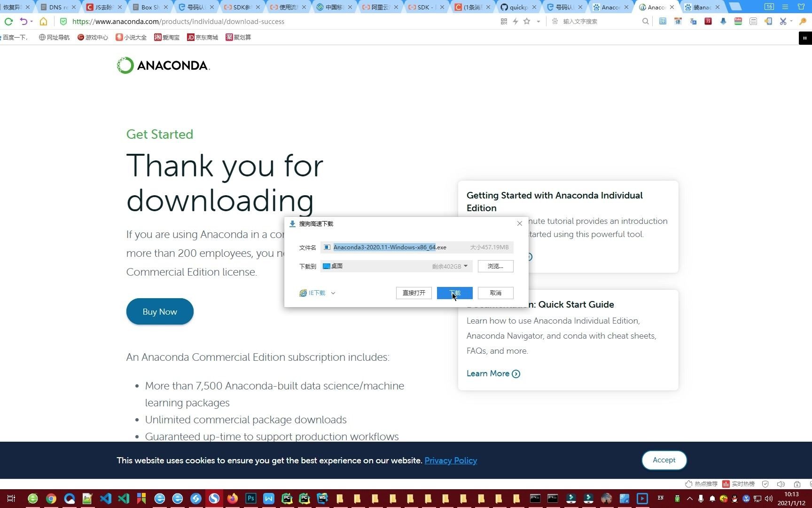Open the 下载到 桌面 location dropdown
Viewport: 812px width, 508px height.
point(396,266)
